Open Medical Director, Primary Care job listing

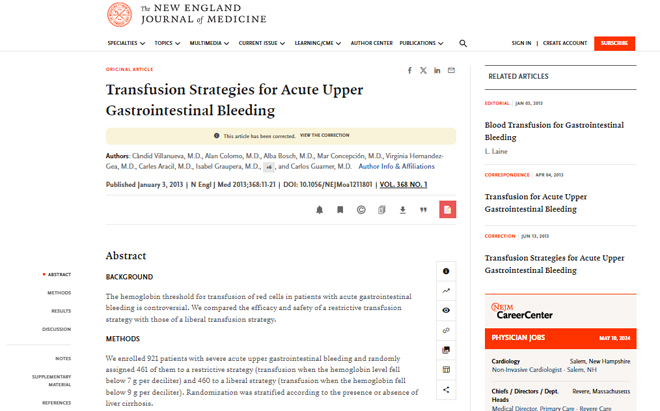[x=551, y=408]
